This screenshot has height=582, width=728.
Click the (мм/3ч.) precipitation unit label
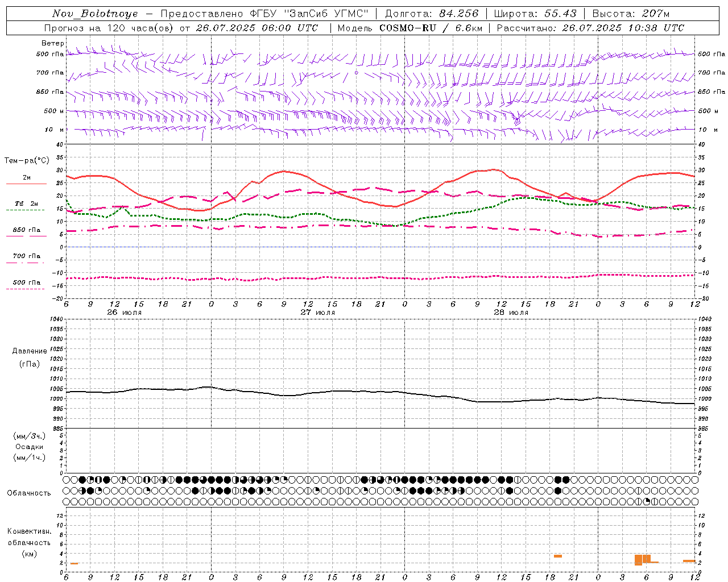[x=30, y=436]
